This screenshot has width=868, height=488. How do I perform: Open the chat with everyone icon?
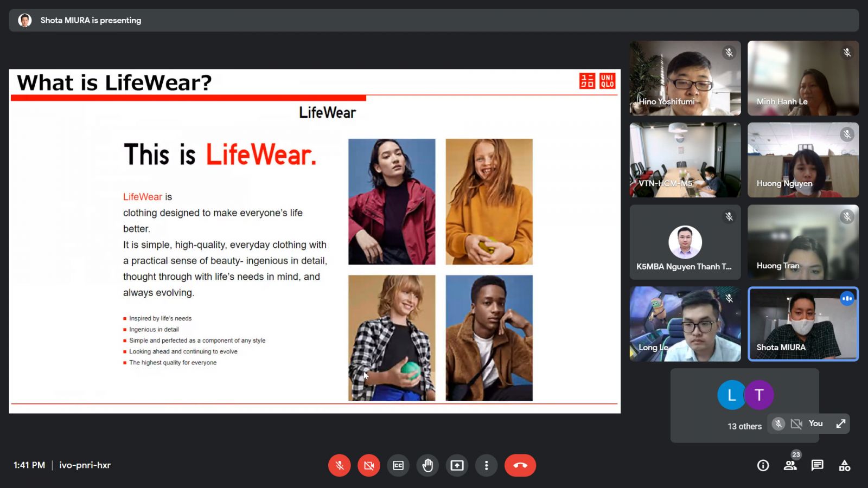(817, 465)
